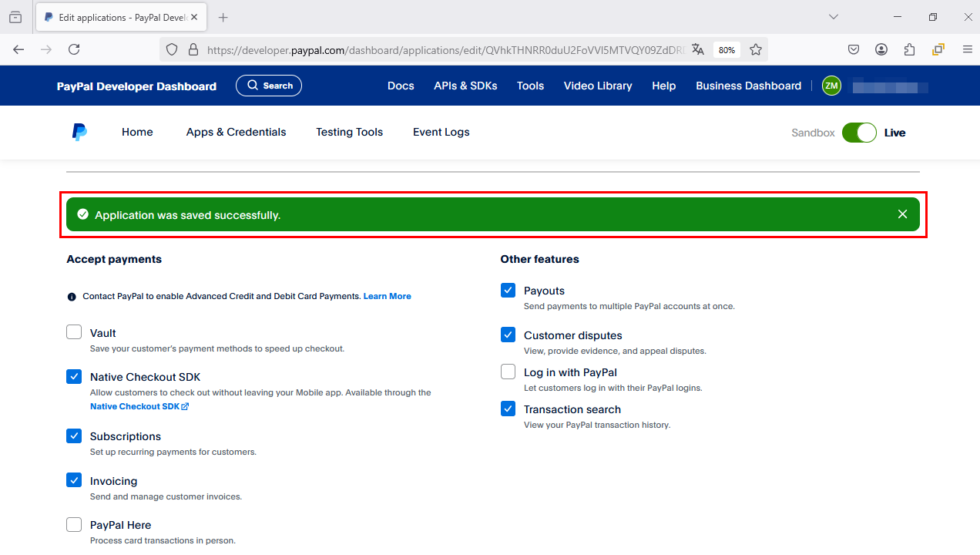
Task: Go back to the previous page
Action: click(x=18, y=49)
